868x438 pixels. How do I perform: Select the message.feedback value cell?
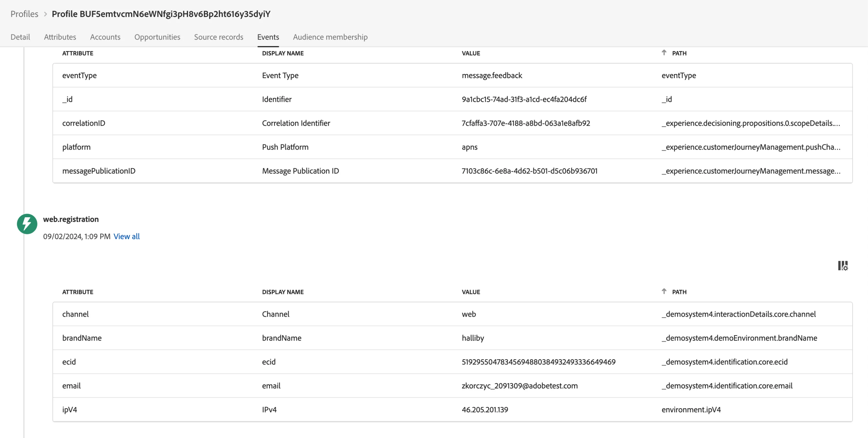492,75
